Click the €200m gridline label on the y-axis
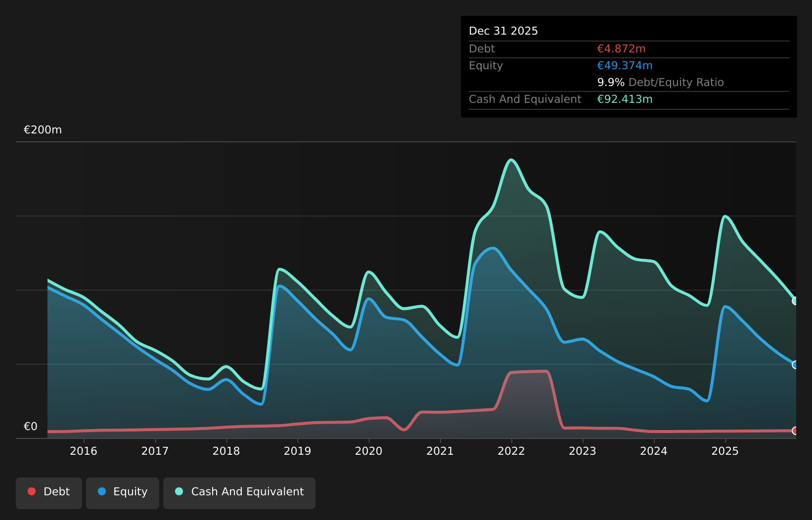This screenshot has height=520, width=812. point(43,130)
